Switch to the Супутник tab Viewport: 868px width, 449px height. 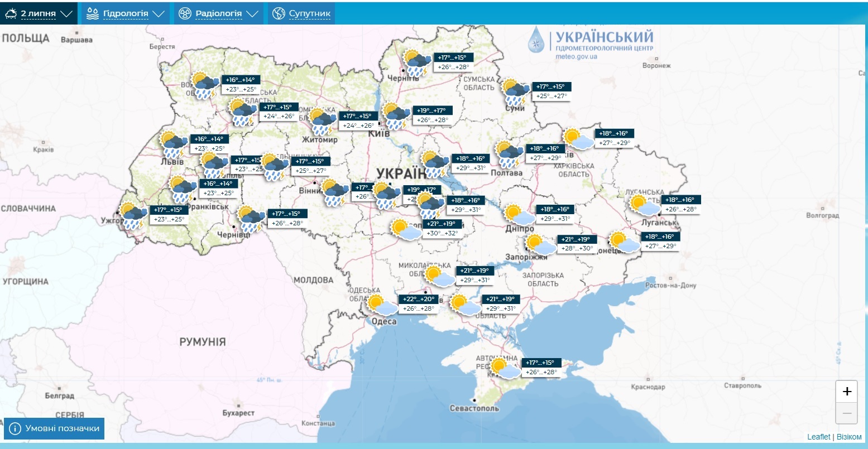click(x=301, y=13)
